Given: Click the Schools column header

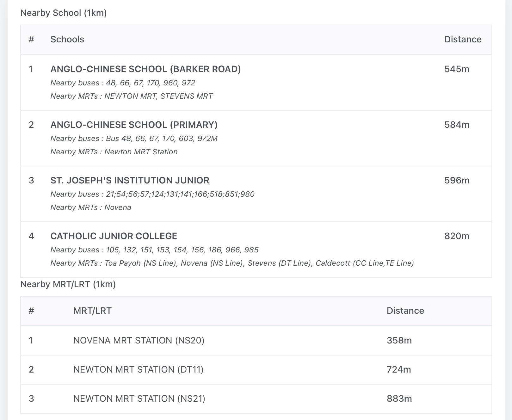Looking at the screenshot, I should pyautogui.click(x=67, y=39).
